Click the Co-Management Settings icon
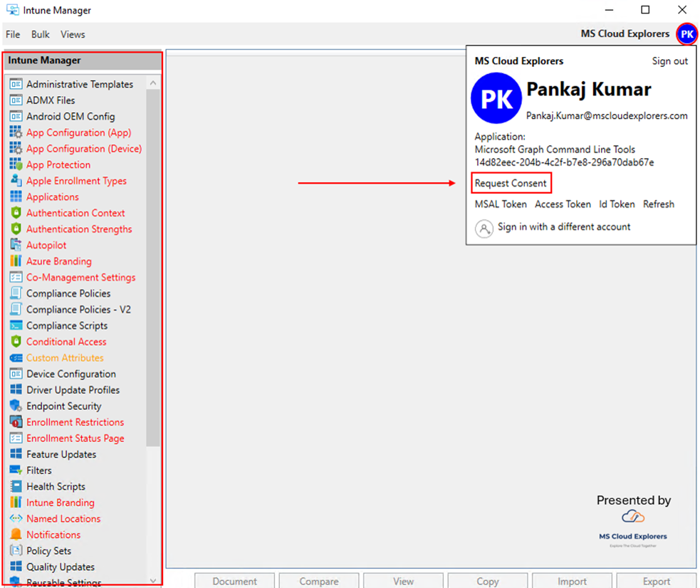Screen dimensions: 700x588 pos(16,277)
